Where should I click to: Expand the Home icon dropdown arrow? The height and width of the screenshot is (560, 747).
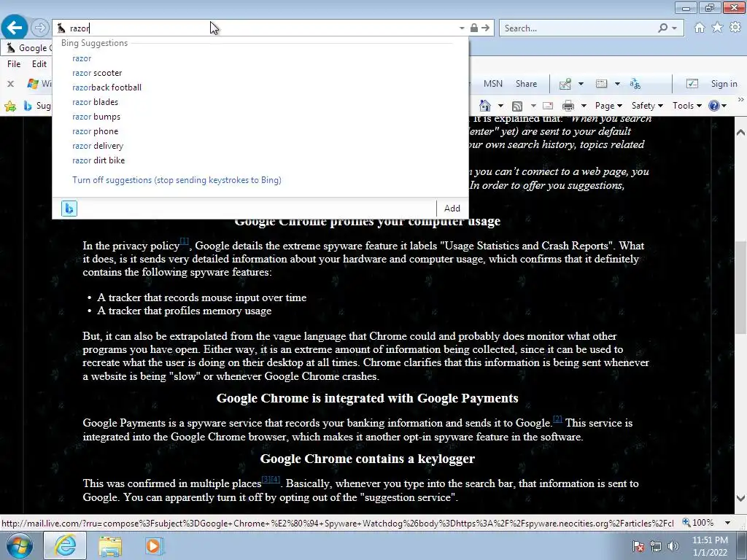click(x=500, y=106)
